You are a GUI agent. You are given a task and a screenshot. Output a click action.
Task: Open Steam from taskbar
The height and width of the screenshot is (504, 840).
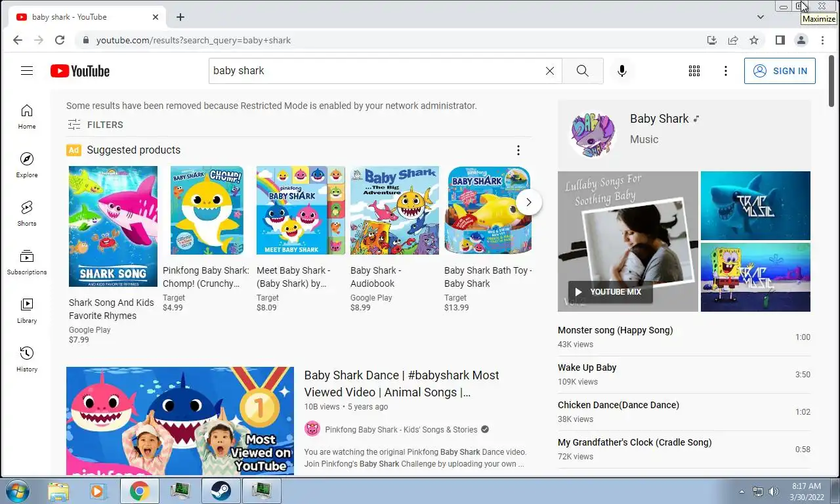[x=220, y=491]
